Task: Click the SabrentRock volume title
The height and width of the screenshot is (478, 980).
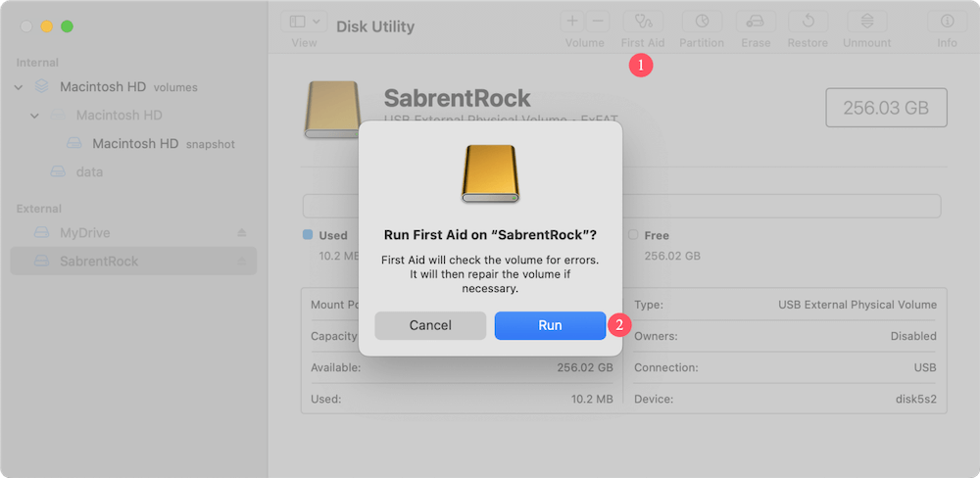Action: coord(457,98)
